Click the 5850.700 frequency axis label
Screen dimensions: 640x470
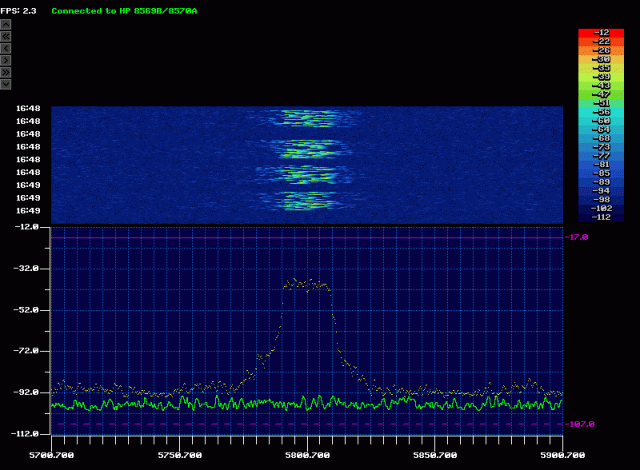(435, 455)
